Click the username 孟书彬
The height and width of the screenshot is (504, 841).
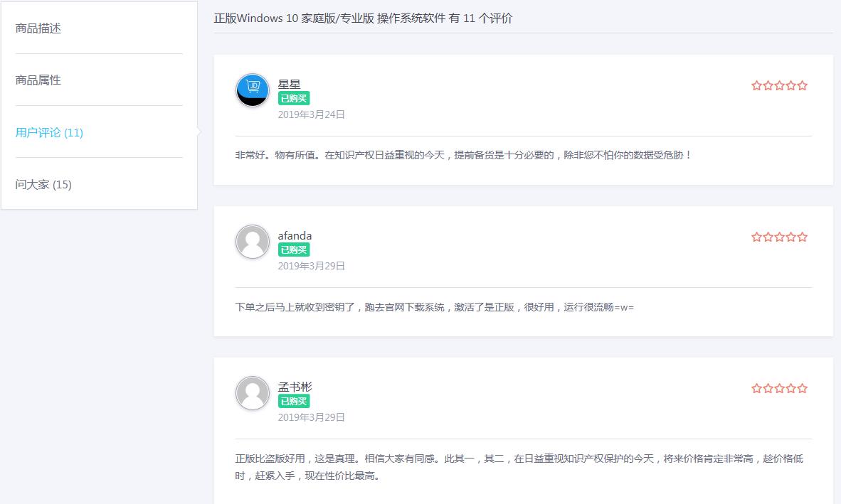[x=295, y=387]
